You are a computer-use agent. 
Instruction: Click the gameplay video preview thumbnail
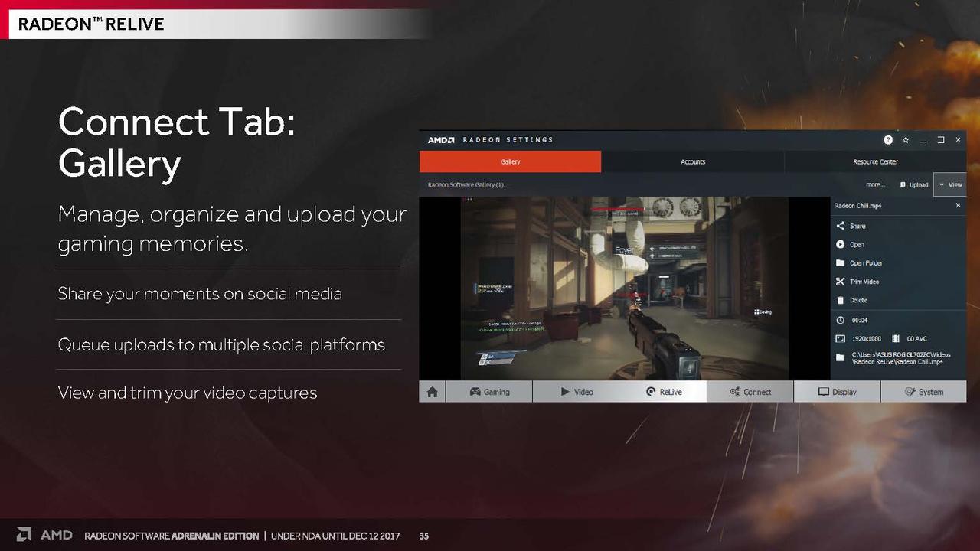(625, 288)
